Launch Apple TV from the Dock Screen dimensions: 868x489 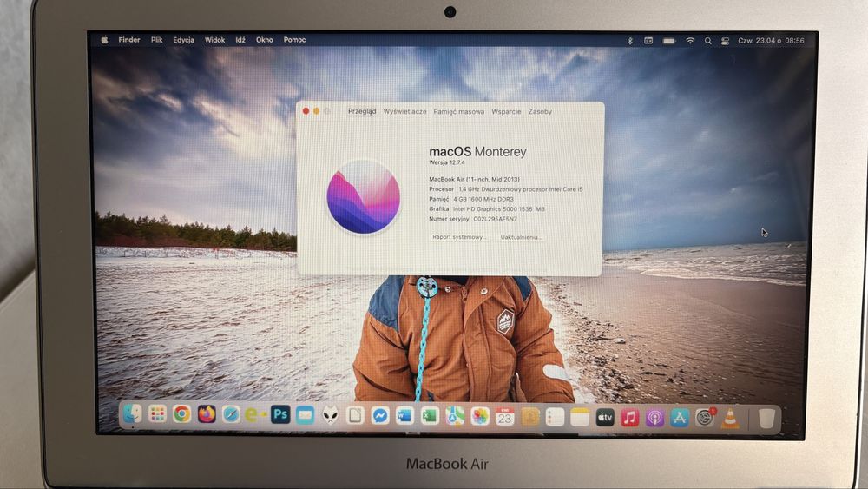pos(604,418)
